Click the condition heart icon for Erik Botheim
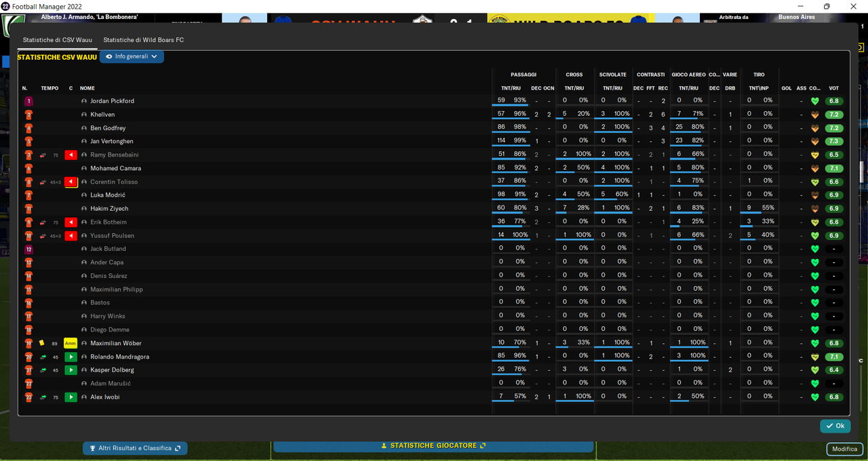This screenshot has height=461, width=868. coord(815,222)
